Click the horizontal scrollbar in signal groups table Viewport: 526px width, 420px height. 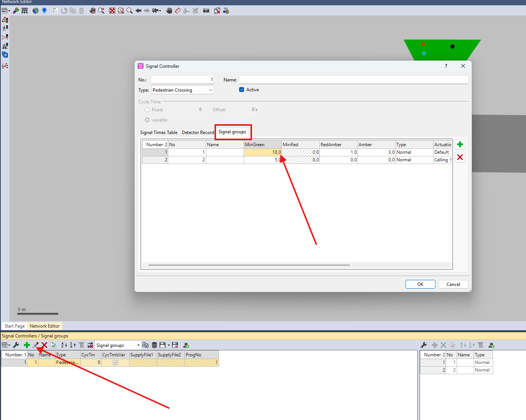tap(249, 265)
